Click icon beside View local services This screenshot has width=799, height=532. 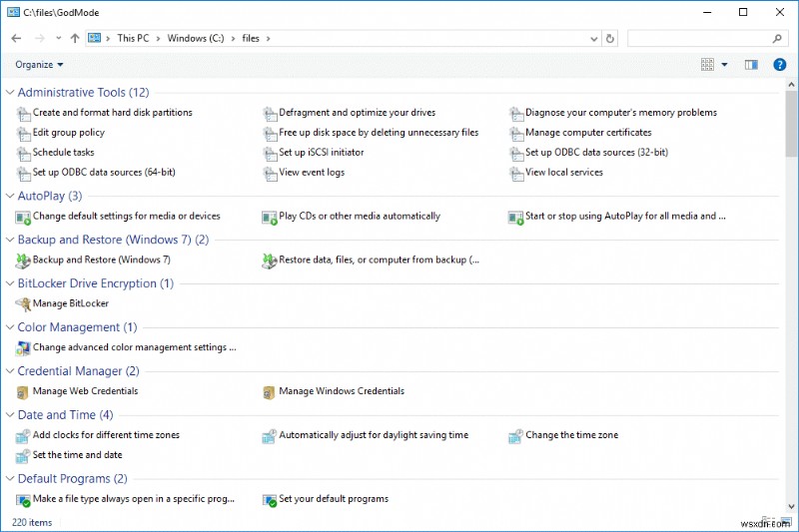[x=516, y=174]
